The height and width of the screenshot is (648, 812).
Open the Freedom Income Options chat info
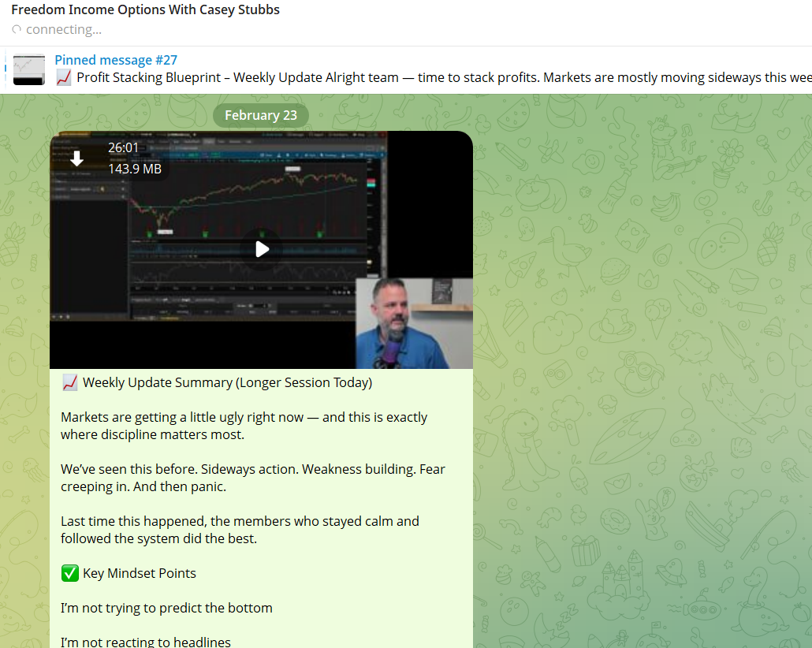[145, 10]
